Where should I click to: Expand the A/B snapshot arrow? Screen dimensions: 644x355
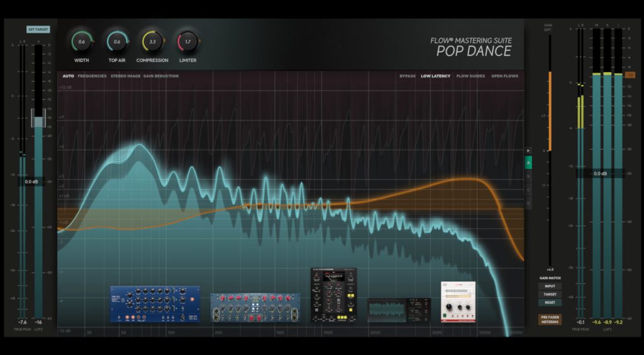pyautogui.click(x=528, y=151)
